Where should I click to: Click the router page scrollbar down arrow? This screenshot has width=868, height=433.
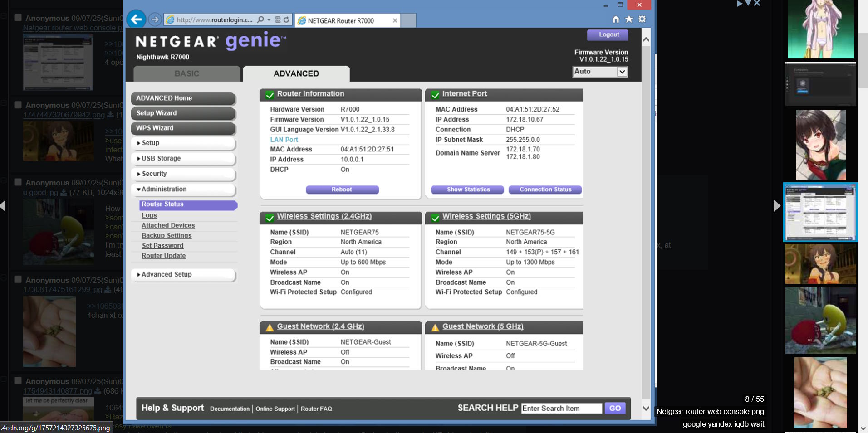pyautogui.click(x=646, y=408)
